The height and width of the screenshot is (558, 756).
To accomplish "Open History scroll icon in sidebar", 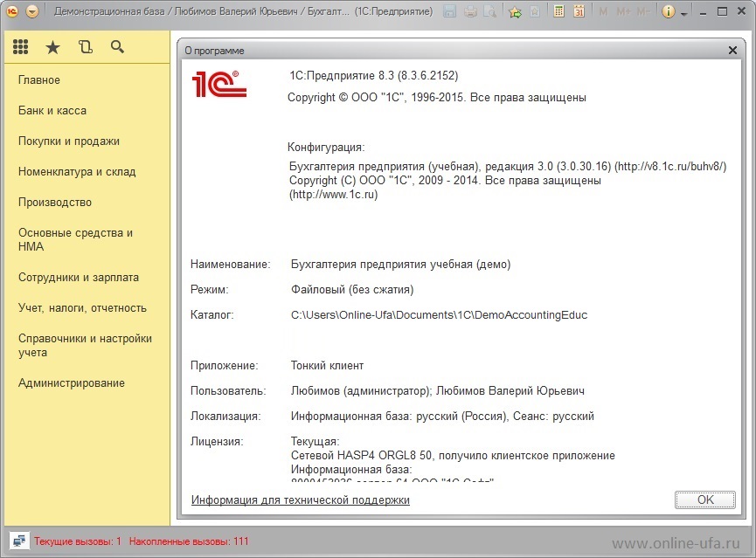I will point(86,47).
